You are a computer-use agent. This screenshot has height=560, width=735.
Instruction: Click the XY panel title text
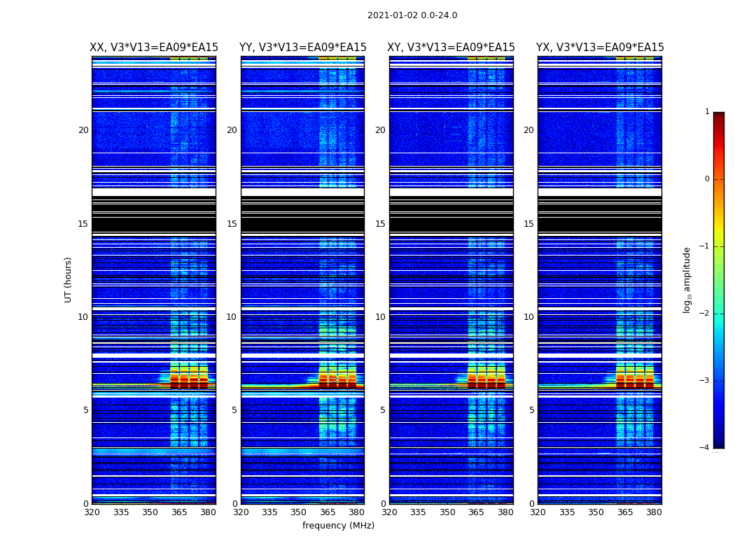pyautogui.click(x=451, y=48)
